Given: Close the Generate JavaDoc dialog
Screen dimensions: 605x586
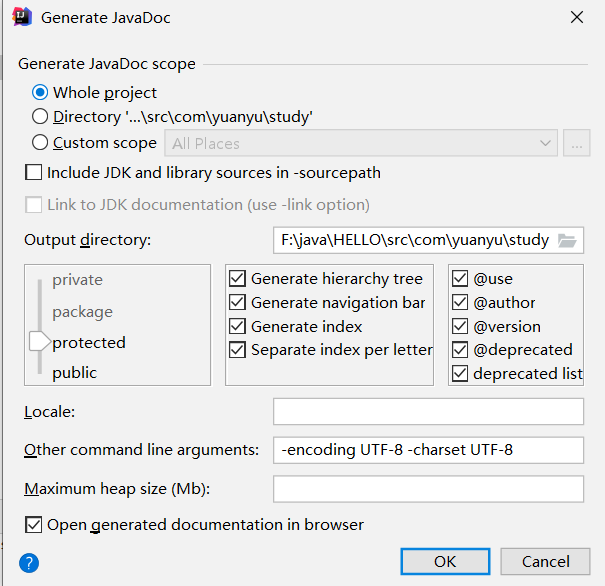Looking at the screenshot, I should [x=576, y=17].
